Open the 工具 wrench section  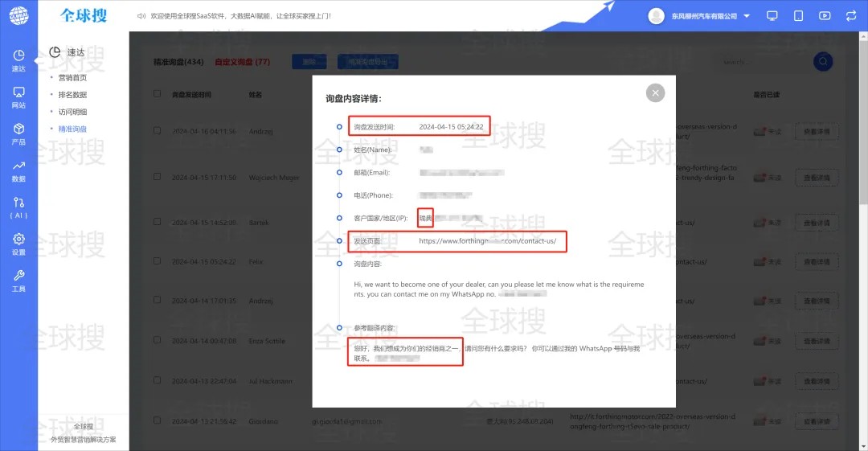(x=18, y=281)
